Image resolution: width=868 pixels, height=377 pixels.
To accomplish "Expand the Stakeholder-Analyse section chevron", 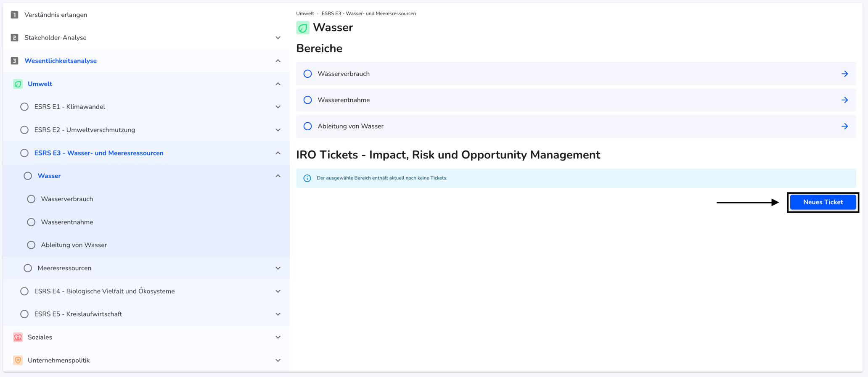I will (x=278, y=38).
